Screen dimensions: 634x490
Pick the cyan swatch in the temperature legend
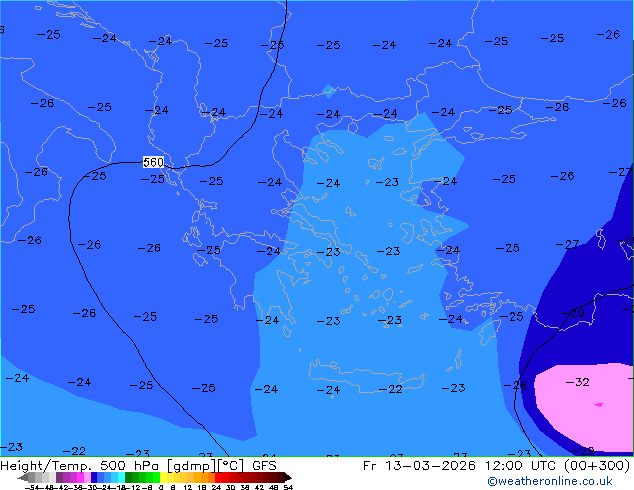(121, 477)
